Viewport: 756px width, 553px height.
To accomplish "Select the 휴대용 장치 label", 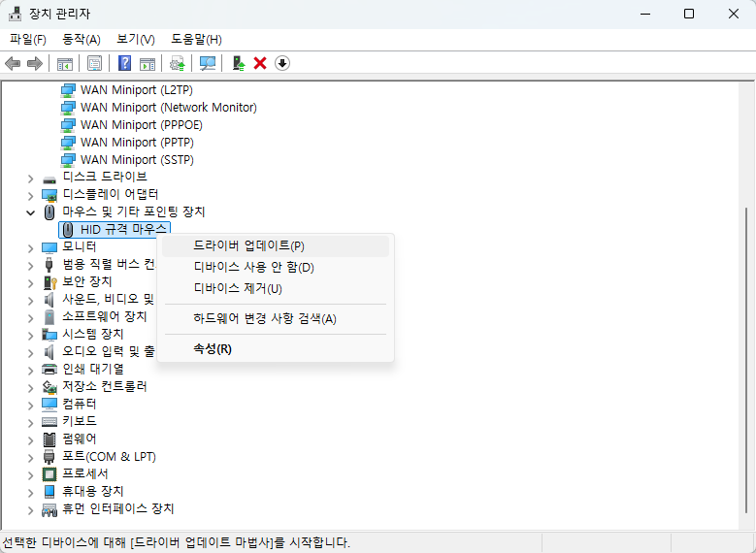I will [93, 491].
